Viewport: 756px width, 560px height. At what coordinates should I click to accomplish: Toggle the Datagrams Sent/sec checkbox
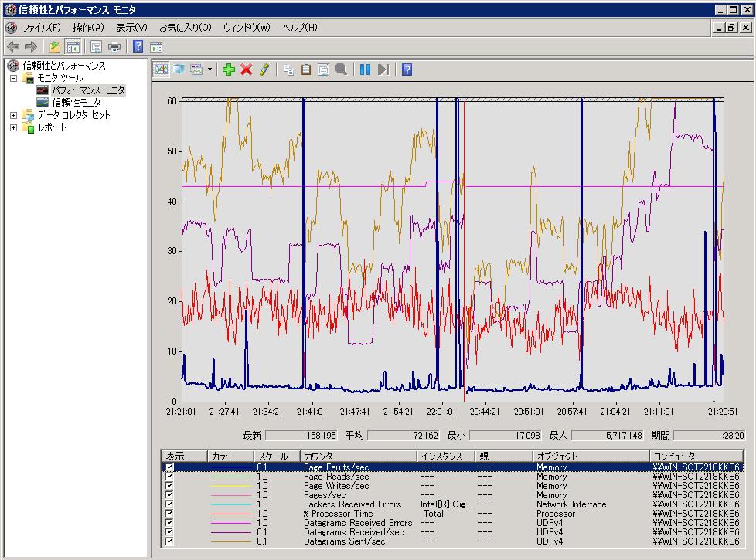(x=169, y=541)
